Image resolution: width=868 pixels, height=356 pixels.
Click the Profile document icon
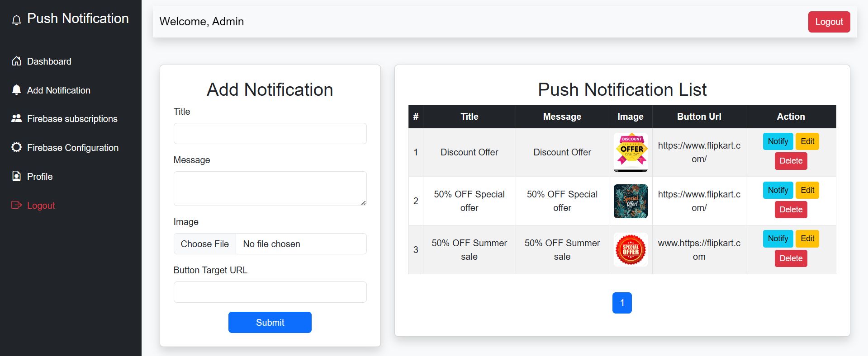click(16, 176)
